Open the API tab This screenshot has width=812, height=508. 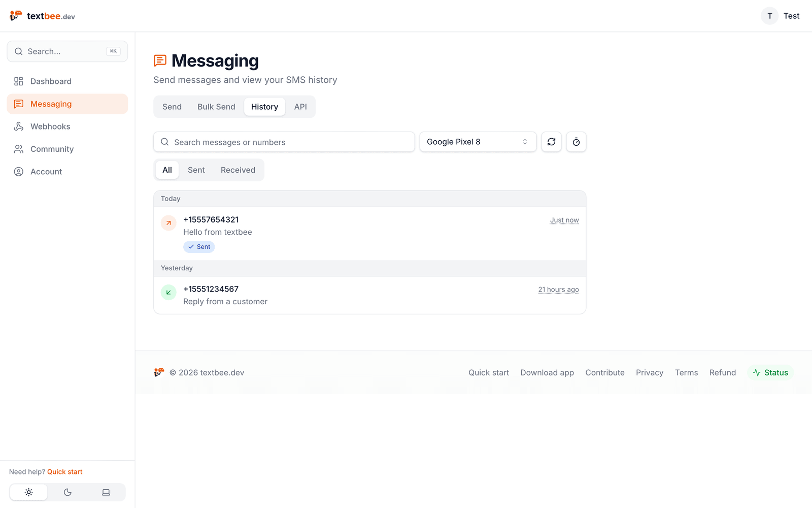pyautogui.click(x=300, y=107)
